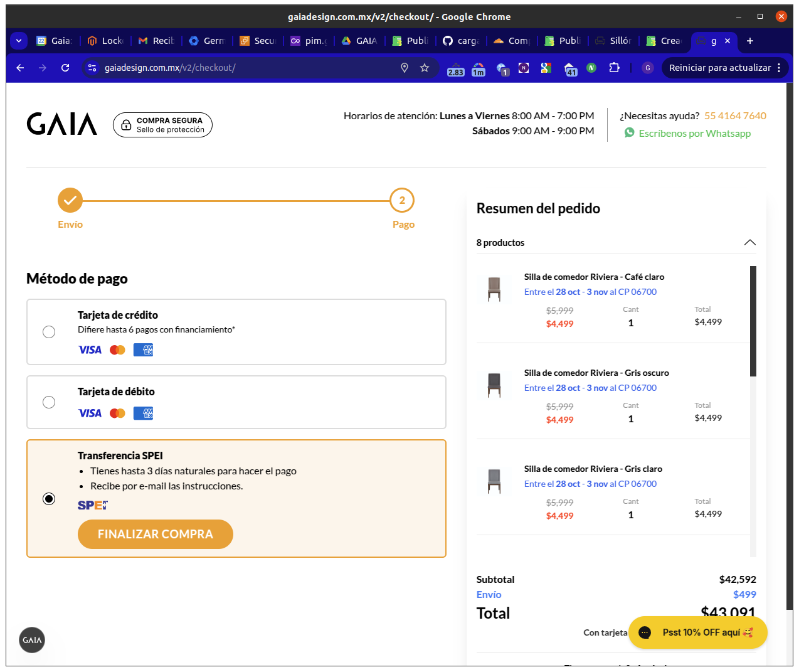Screen dimensions: 799x672
Task: Click the GAIA logo in header
Action: 61,124
